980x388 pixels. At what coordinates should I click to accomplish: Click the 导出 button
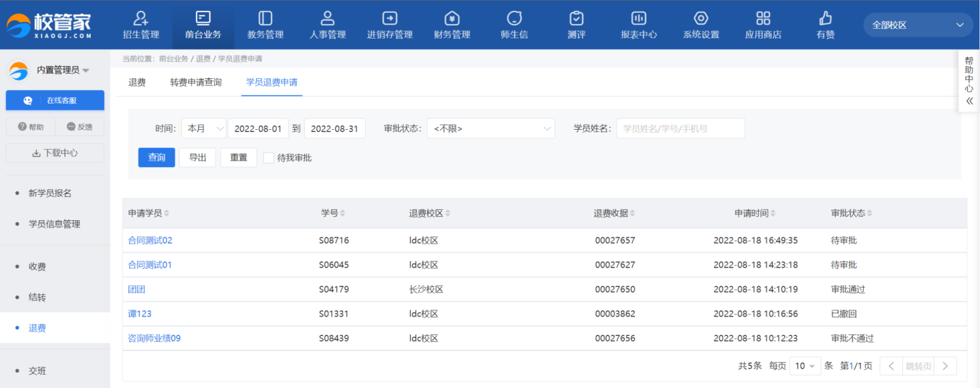click(x=197, y=157)
